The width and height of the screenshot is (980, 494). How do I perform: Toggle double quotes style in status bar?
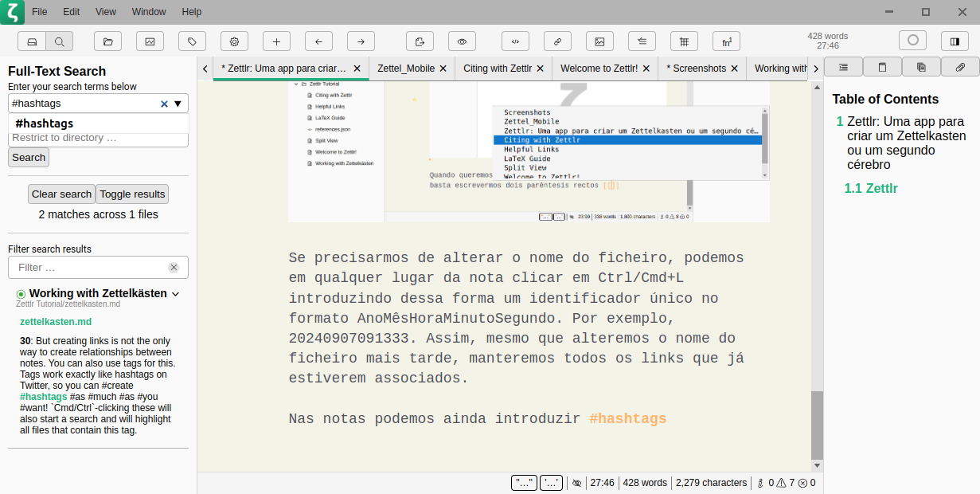525,483
